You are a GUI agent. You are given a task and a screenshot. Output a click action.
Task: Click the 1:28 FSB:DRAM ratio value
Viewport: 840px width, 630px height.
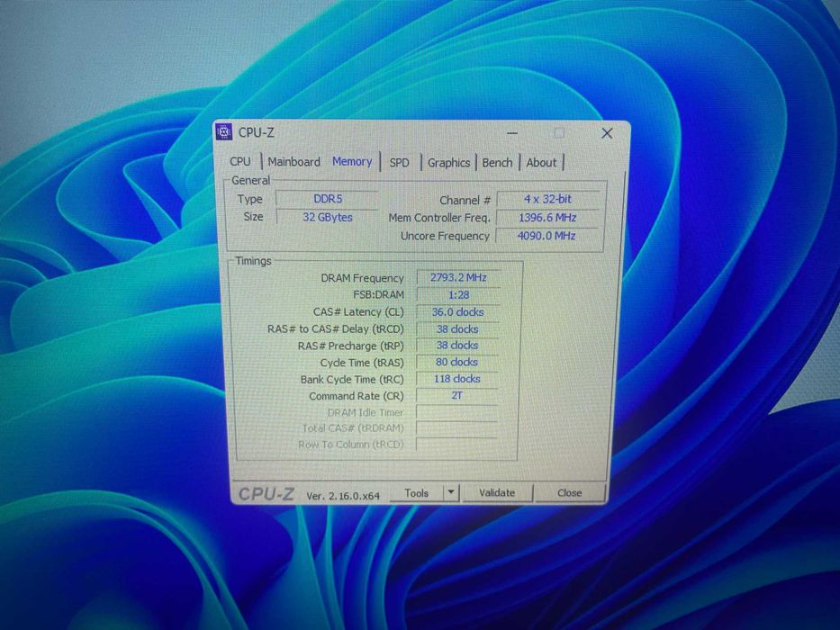point(458,294)
